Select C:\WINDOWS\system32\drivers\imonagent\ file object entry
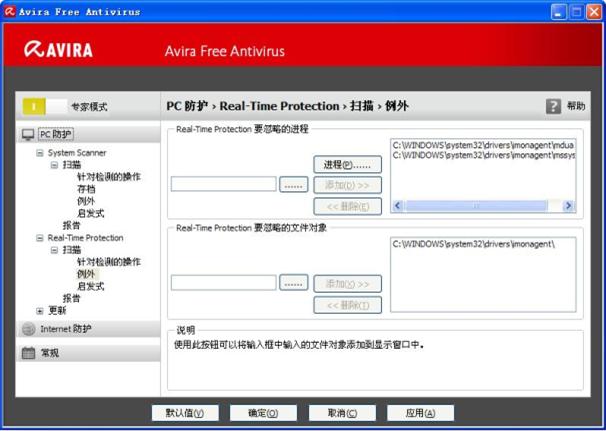 click(x=474, y=244)
